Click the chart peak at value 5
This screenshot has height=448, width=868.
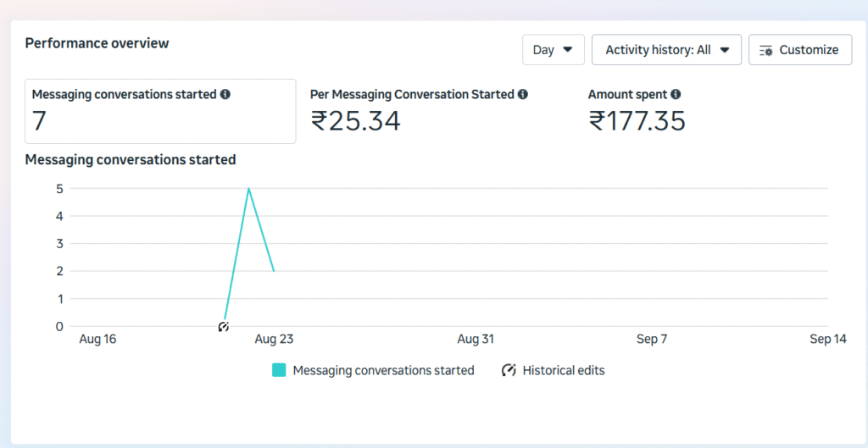[x=248, y=189]
